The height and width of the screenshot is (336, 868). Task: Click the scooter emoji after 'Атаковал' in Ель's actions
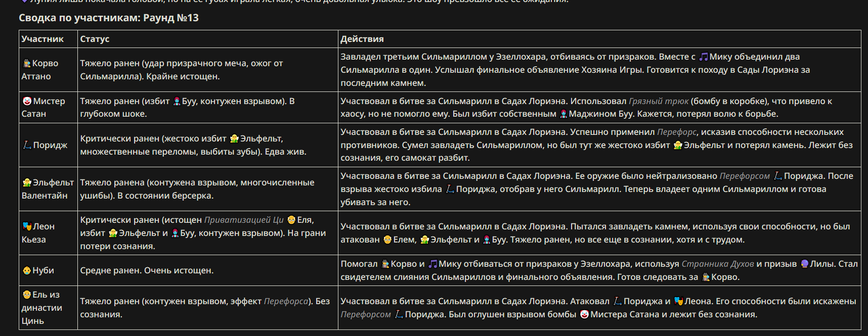[x=617, y=301]
